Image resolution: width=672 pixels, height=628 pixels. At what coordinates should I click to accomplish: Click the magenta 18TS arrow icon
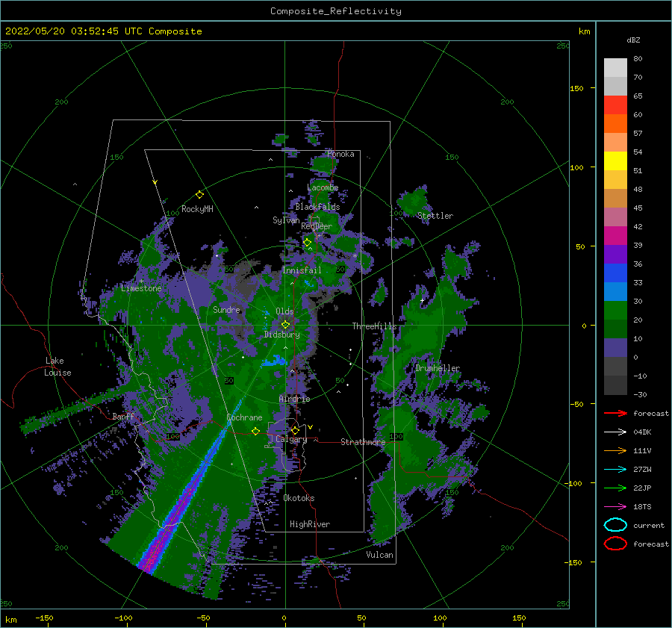coord(615,507)
